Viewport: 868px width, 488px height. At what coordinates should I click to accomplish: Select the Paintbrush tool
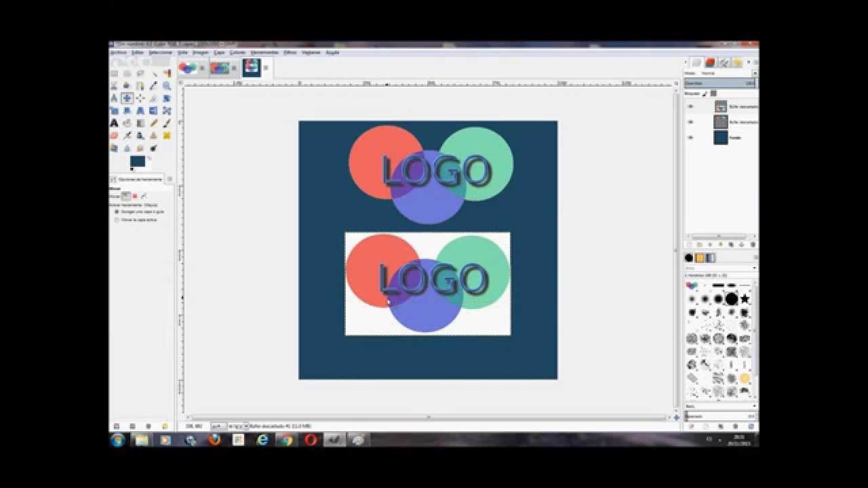(x=166, y=123)
